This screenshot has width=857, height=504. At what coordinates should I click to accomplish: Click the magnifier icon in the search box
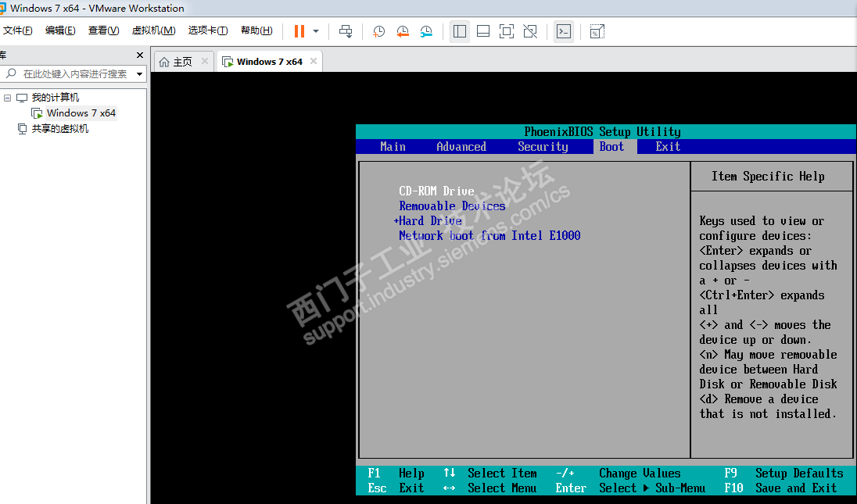pyautogui.click(x=11, y=73)
